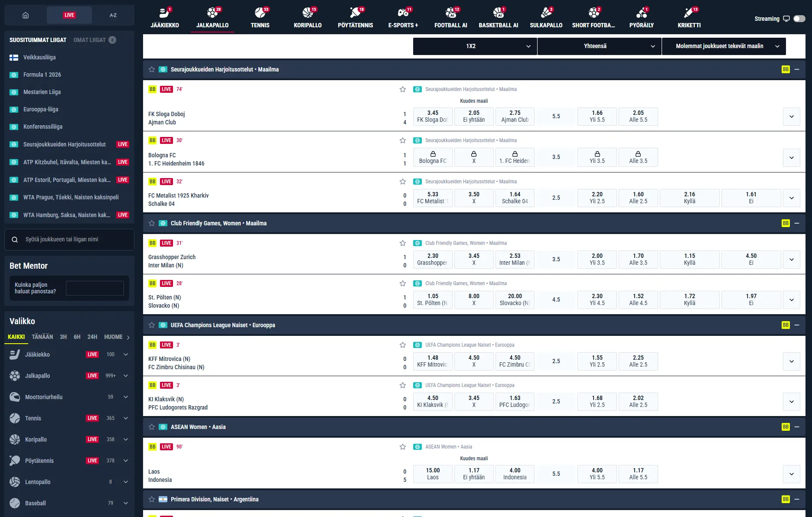
Task: Open the 1X2 market dropdown
Action: (x=475, y=46)
